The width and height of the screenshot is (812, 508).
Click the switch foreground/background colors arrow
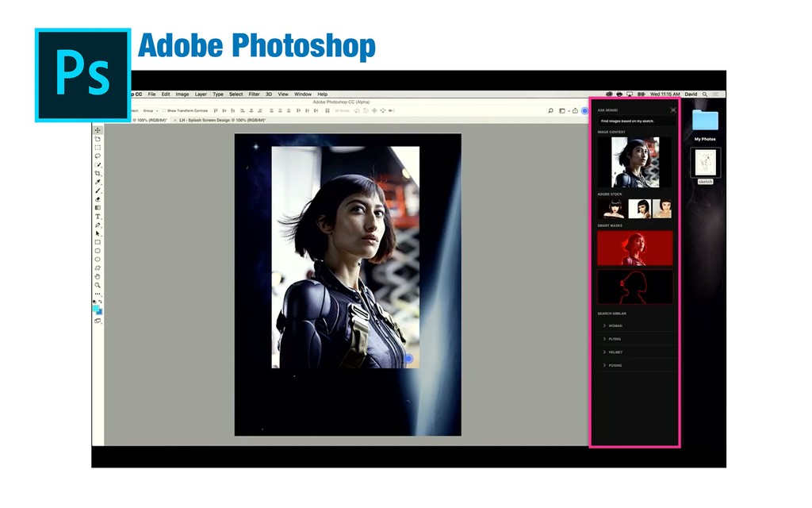[101, 302]
